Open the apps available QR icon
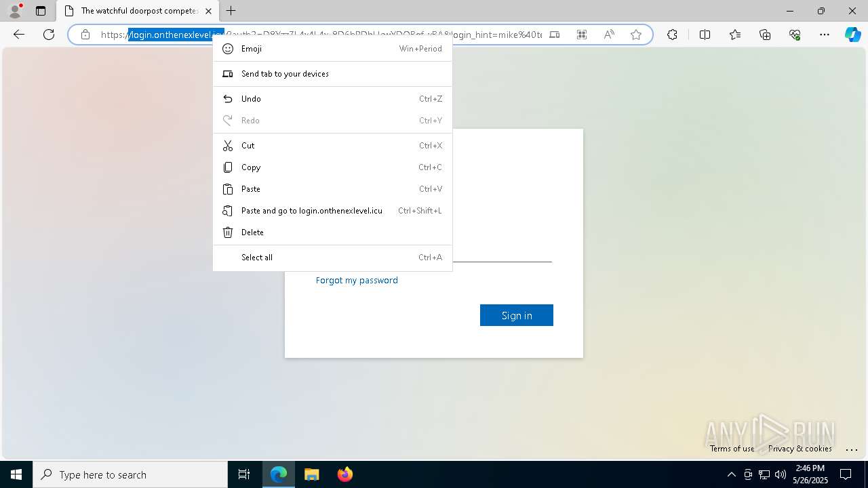The image size is (868, 488). (582, 35)
